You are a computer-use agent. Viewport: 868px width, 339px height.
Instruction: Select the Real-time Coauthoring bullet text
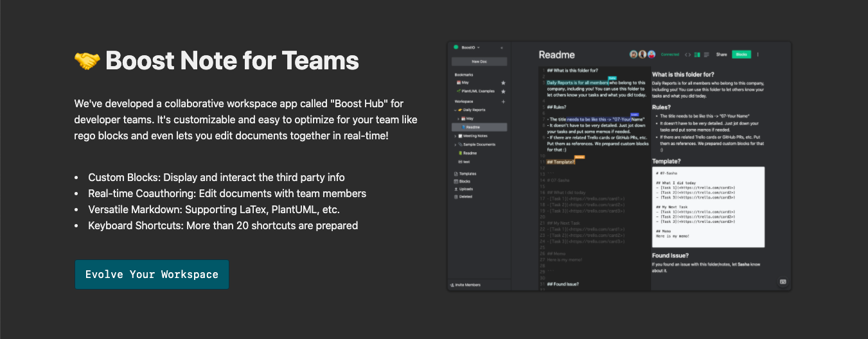click(227, 193)
